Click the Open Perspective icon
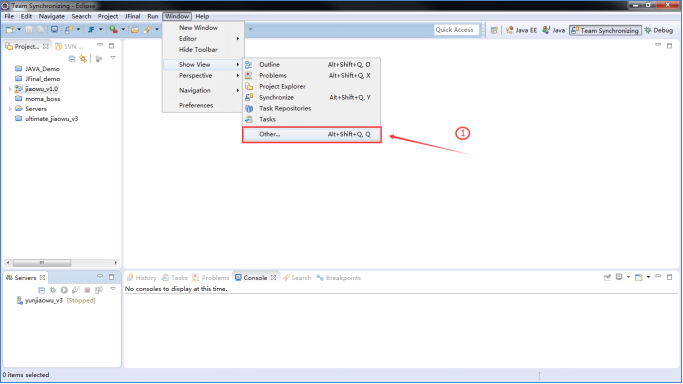Screen dimensions: 683x384 (x=494, y=30)
